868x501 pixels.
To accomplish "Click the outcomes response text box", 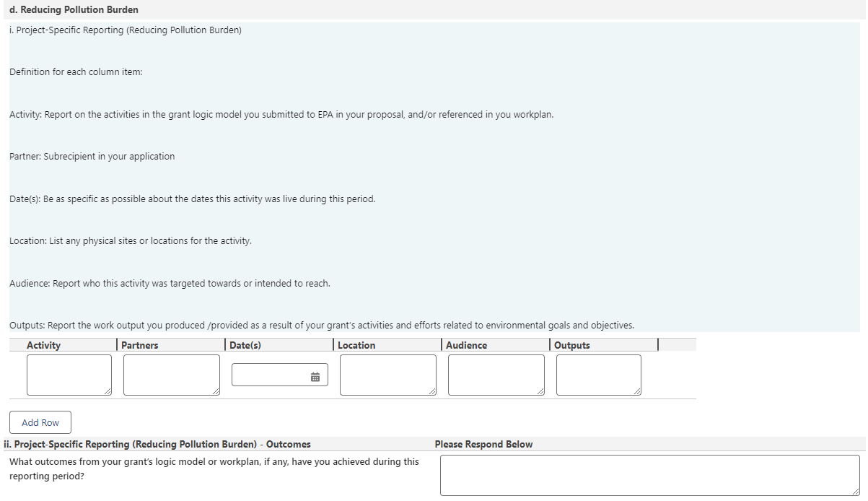I will [649, 474].
